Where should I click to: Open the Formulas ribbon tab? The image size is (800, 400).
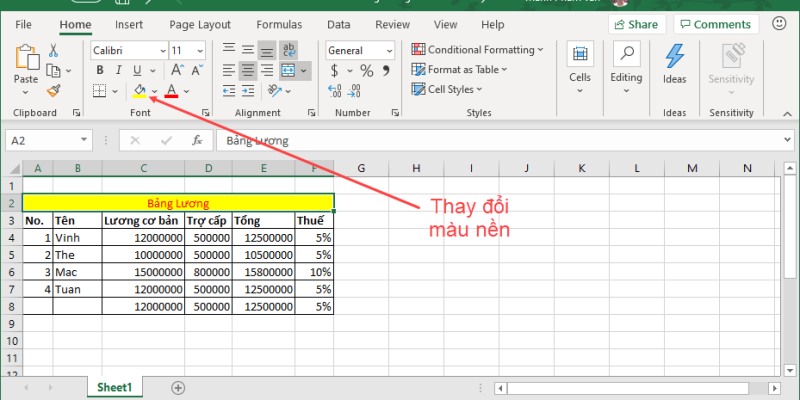[279, 24]
